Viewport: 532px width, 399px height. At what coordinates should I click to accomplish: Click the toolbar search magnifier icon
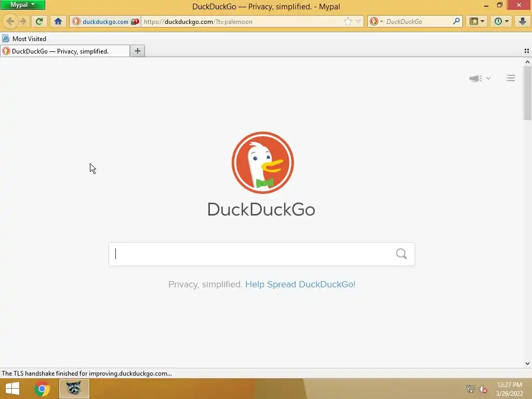456,21
